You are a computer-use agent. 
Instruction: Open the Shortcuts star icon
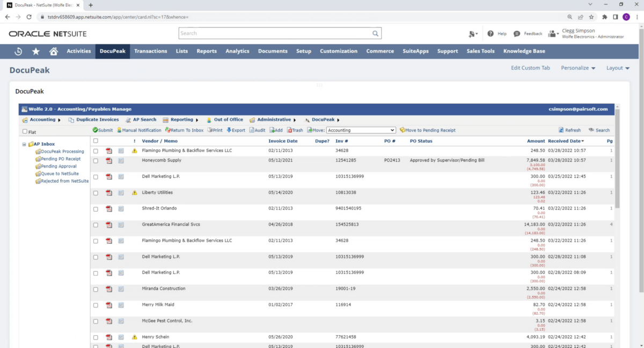(36, 52)
